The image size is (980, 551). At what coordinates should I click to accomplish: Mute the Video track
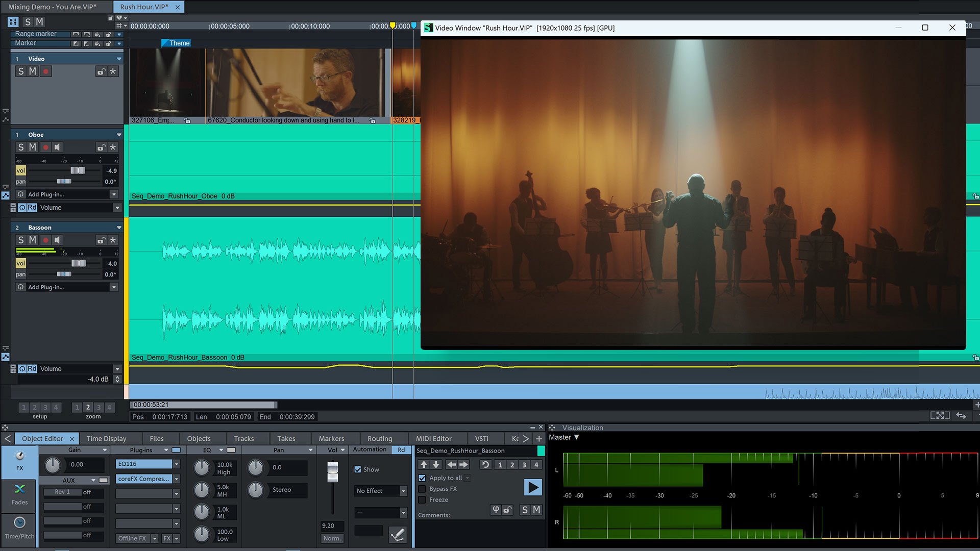33,71
